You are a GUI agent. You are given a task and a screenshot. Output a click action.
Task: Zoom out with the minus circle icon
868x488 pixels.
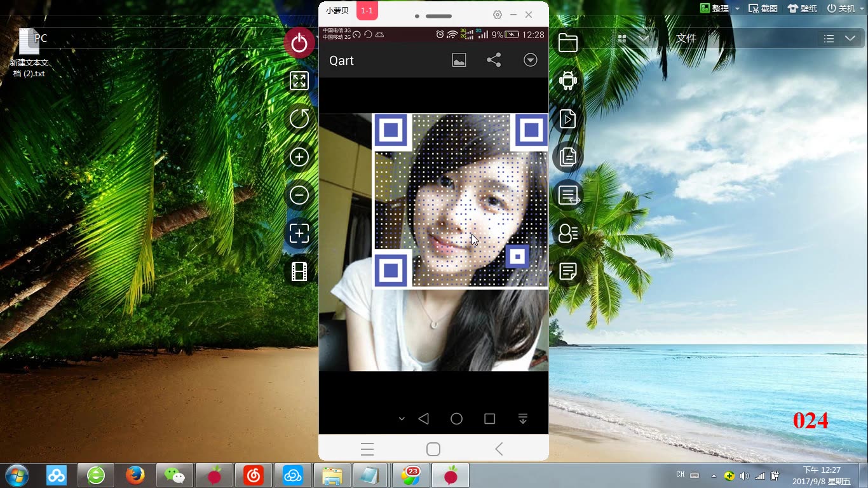(x=299, y=195)
